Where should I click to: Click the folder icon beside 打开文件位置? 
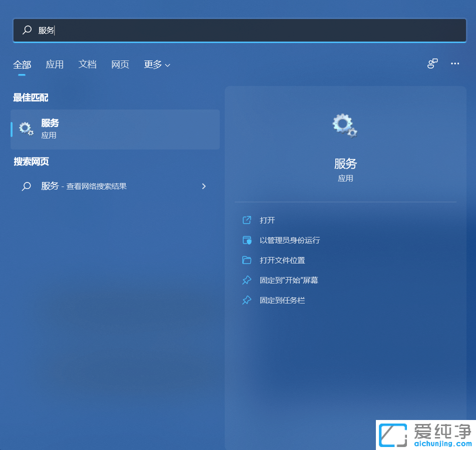[x=247, y=260]
